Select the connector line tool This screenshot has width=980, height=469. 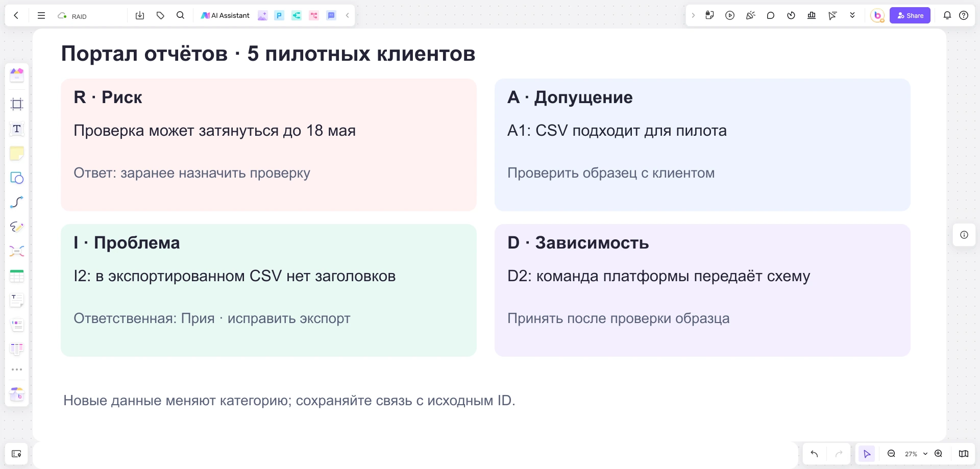click(x=17, y=202)
